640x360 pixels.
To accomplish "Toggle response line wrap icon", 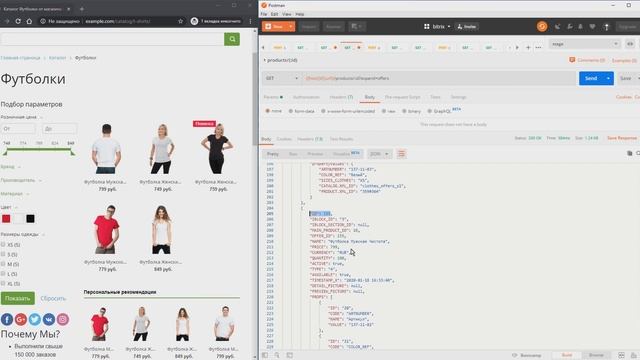I will click(401, 154).
